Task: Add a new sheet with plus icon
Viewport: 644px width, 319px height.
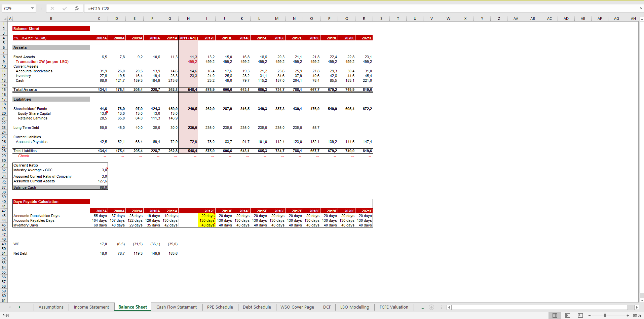Action: [431, 307]
